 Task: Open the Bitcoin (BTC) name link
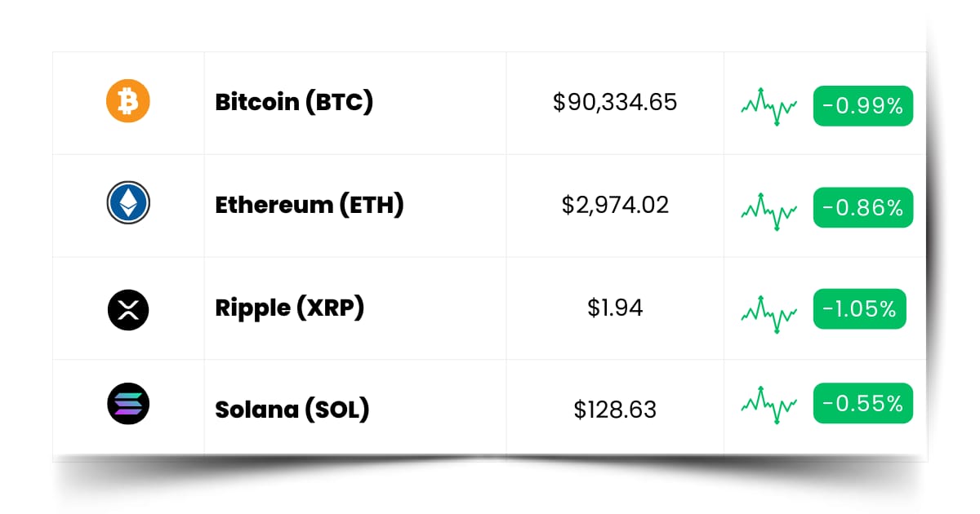[294, 102]
